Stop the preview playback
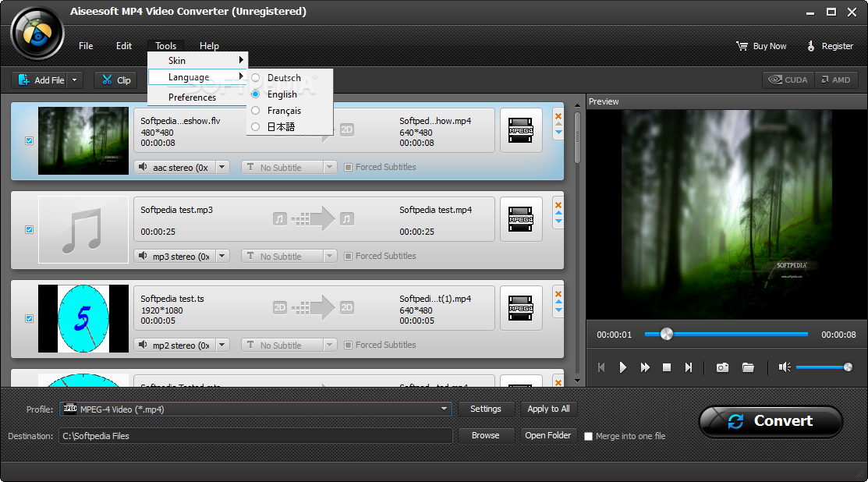This screenshot has width=868, height=482. pyautogui.click(x=667, y=367)
